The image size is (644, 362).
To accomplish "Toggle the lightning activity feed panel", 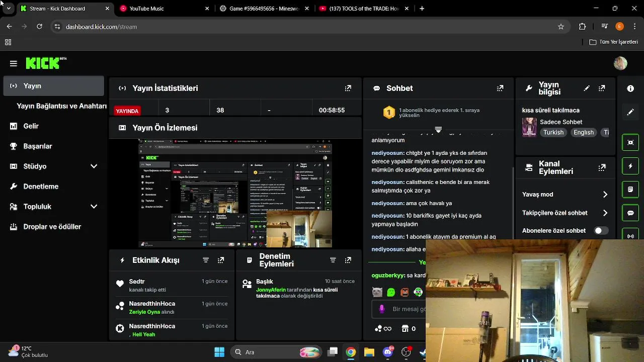I will pyautogui.click(x=630, y=166).
